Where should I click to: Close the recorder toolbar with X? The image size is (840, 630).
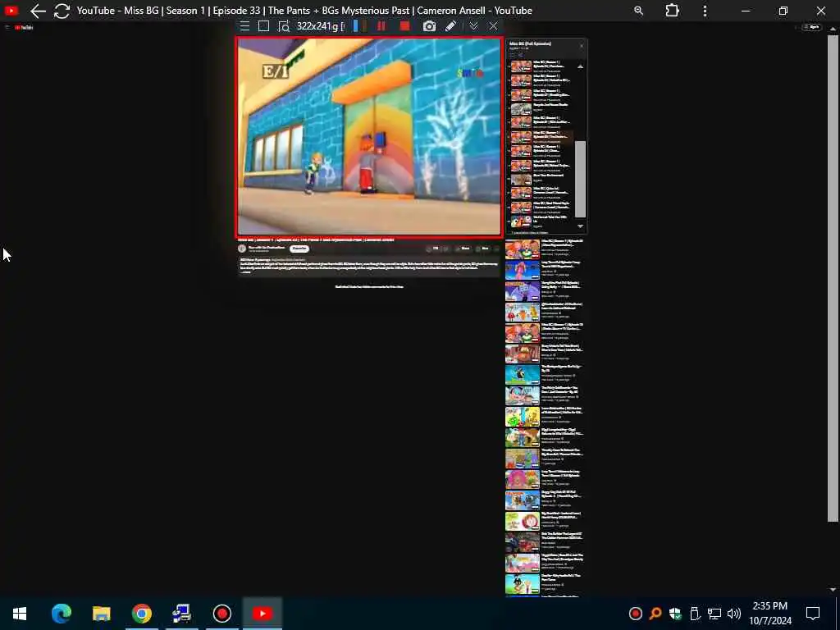pyautogui.click(x=493, y=26)
